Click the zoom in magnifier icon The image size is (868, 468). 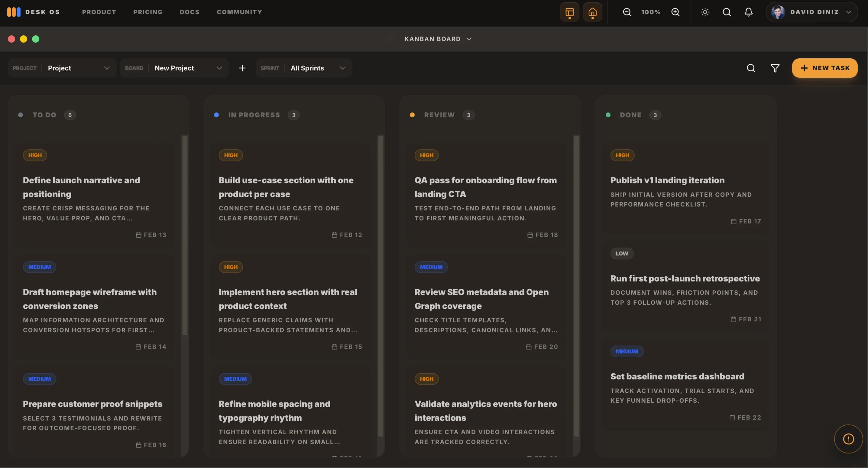tap(676, 12)
